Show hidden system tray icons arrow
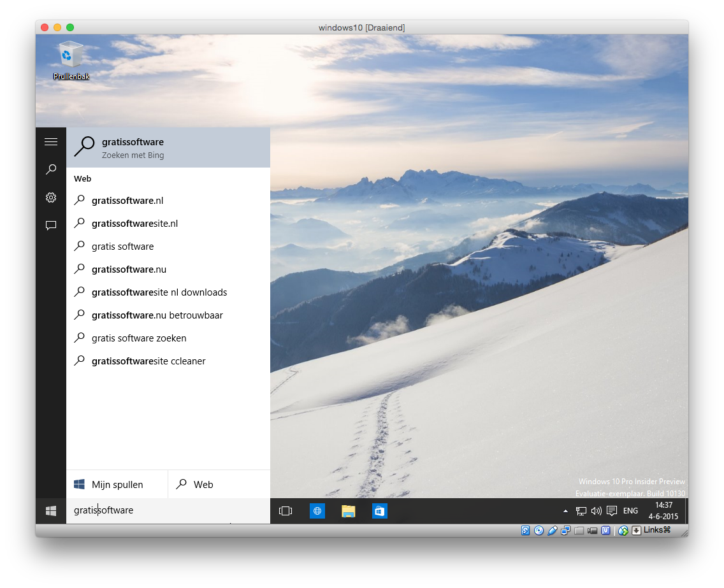This screenshot has width=724, height=588. [x=565, y=511]
